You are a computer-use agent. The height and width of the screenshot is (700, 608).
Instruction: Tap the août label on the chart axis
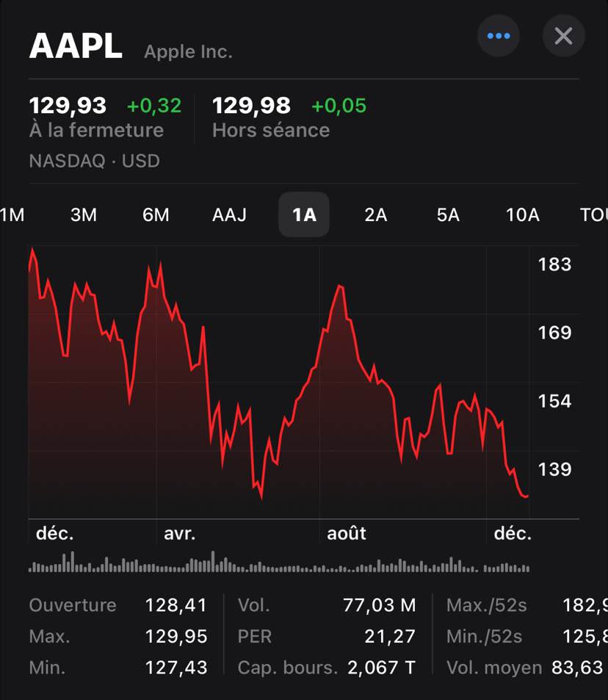(x=345, y=533)
